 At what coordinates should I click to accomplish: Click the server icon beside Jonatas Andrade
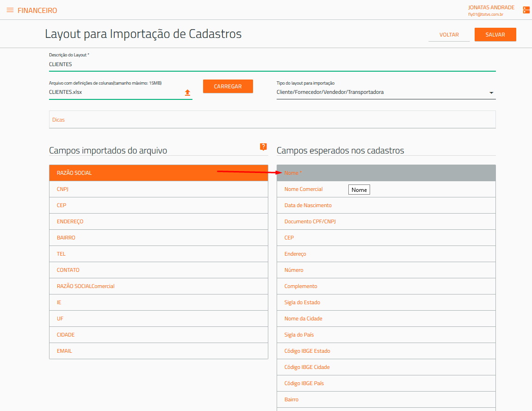(526, 10)
